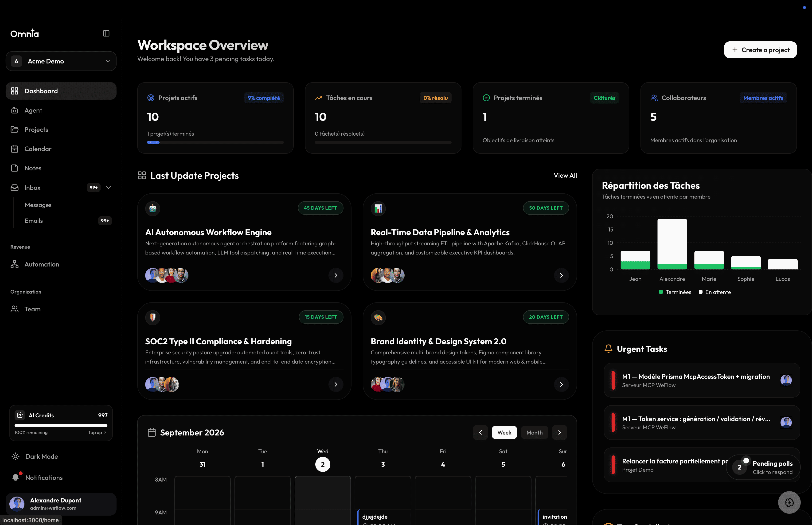The height and width of the screenshot is (525, 812).
Task: Switch calendar to Week view
Action: point(504,432)
